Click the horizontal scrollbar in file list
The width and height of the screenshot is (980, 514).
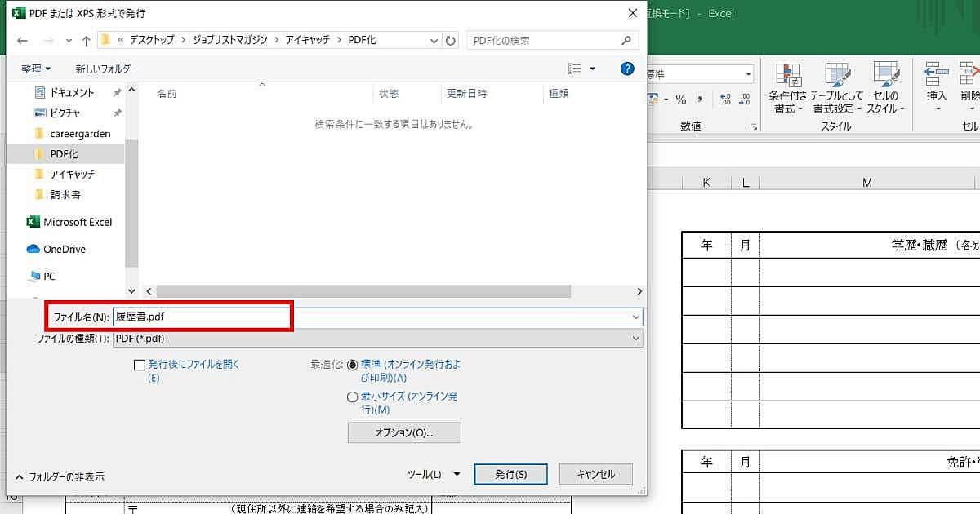coord(363,291)
